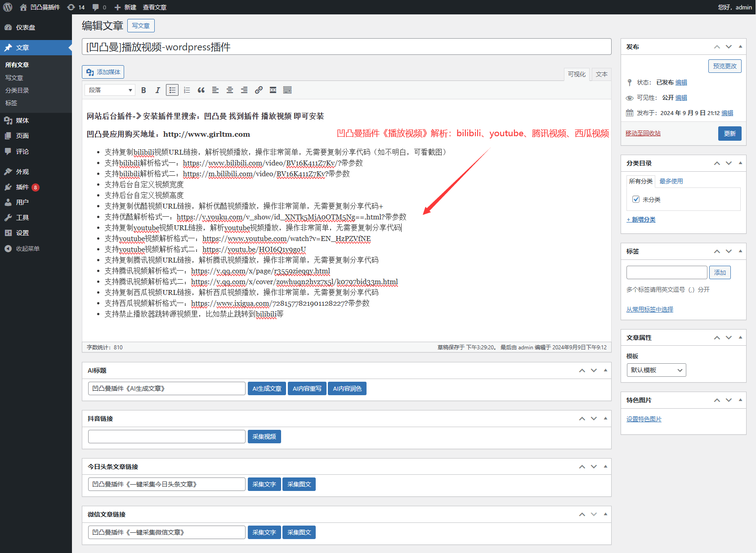Apply blockquote formatting
756x553 pixels.
201,90
